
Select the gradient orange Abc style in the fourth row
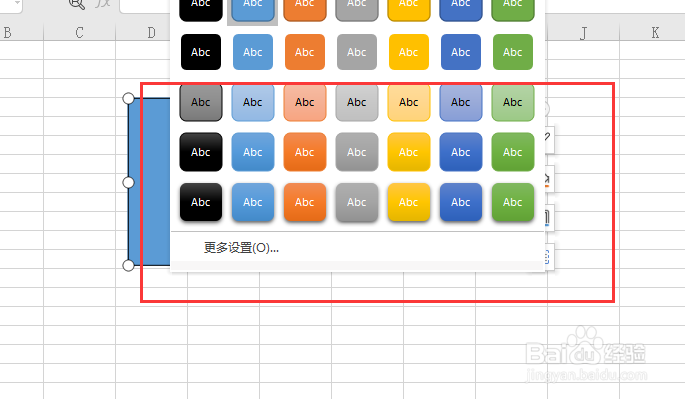(x=304, y=152)
